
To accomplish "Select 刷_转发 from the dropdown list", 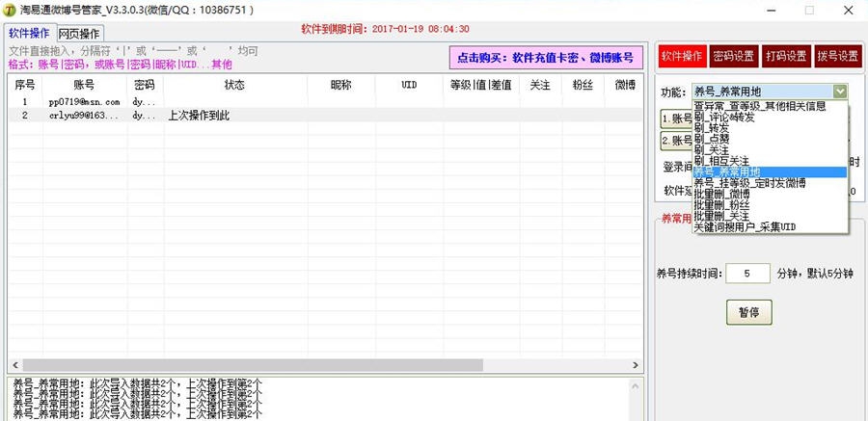I will (x=770, y=128).
